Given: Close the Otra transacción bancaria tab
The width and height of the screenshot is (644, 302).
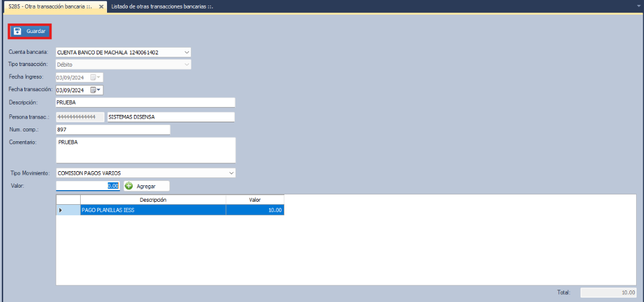Looking at the screenshot, I should point(102,6).
